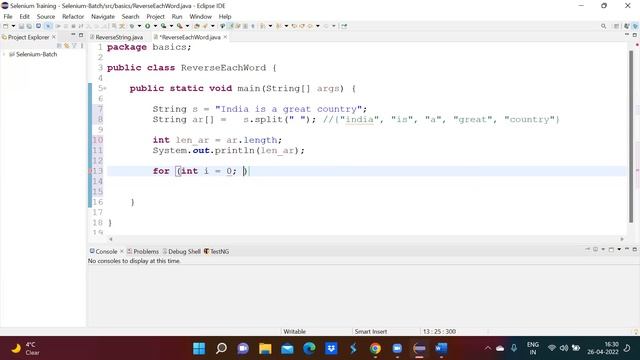Switch to the TestNG tab

pyautogui.click(x=216, y=251)
